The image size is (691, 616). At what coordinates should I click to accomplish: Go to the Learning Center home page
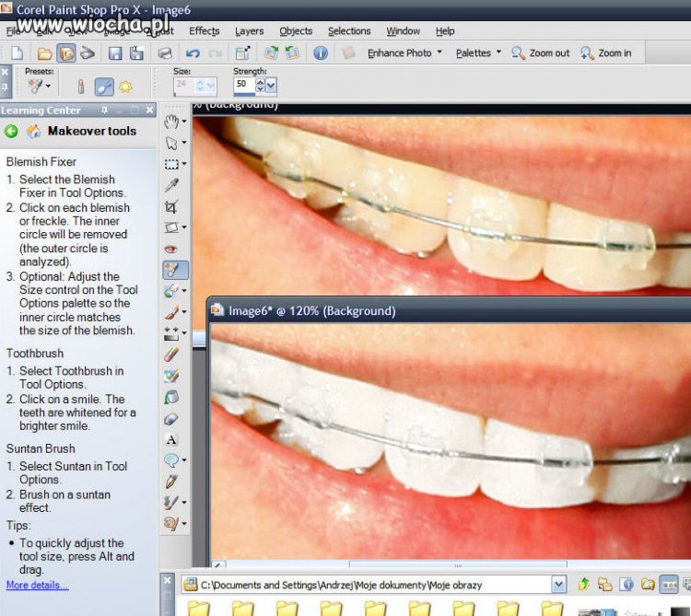(x=33, y=132)
